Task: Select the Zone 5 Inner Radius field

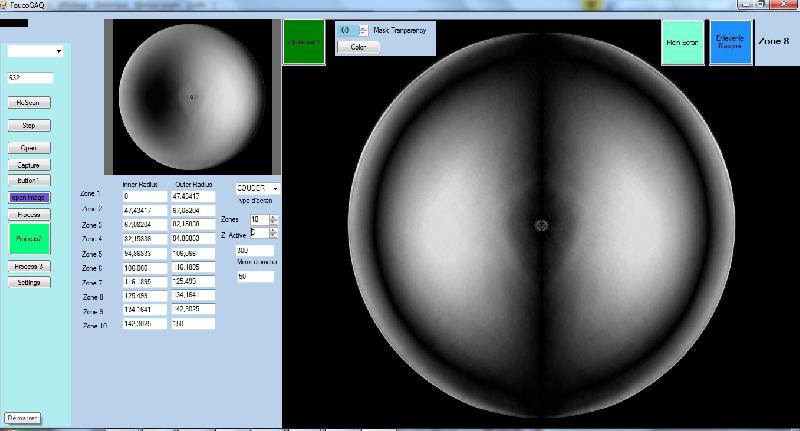Action: [145, 253]
